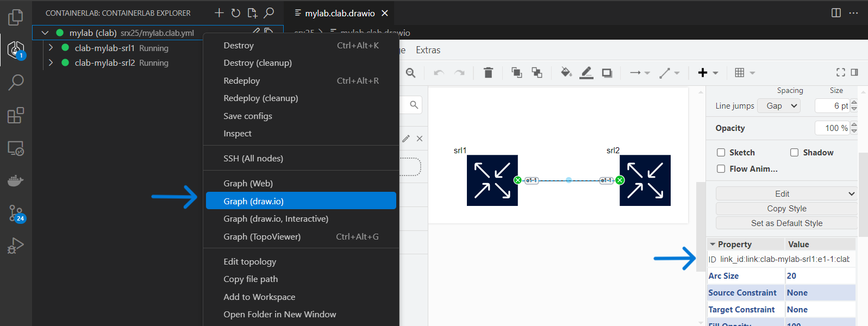Open the Line jumps Gap dropdown
This screenshot has width=868, height=326.
[x=782, y=106]
